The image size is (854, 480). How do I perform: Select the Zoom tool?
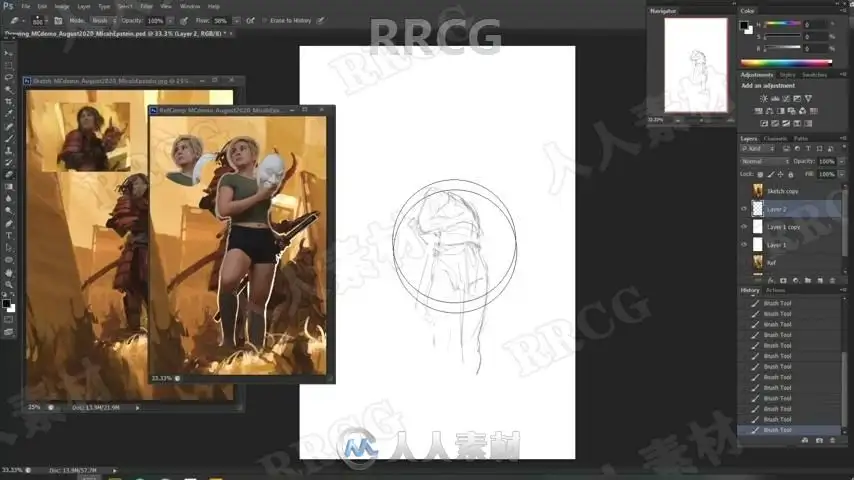9,284
